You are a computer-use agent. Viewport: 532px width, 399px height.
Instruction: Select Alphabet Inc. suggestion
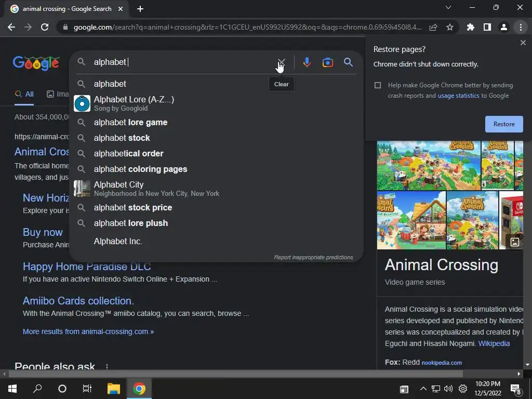point(216,241)
